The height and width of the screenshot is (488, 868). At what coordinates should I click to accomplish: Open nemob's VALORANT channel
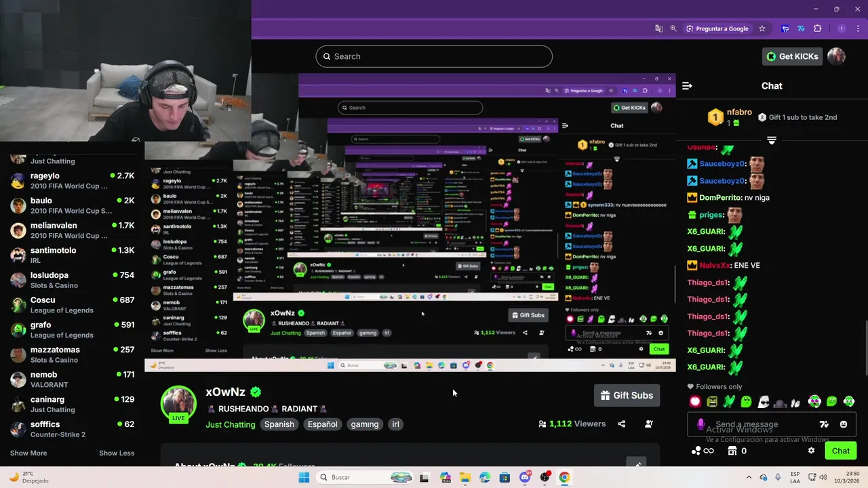tap(73, 380)
